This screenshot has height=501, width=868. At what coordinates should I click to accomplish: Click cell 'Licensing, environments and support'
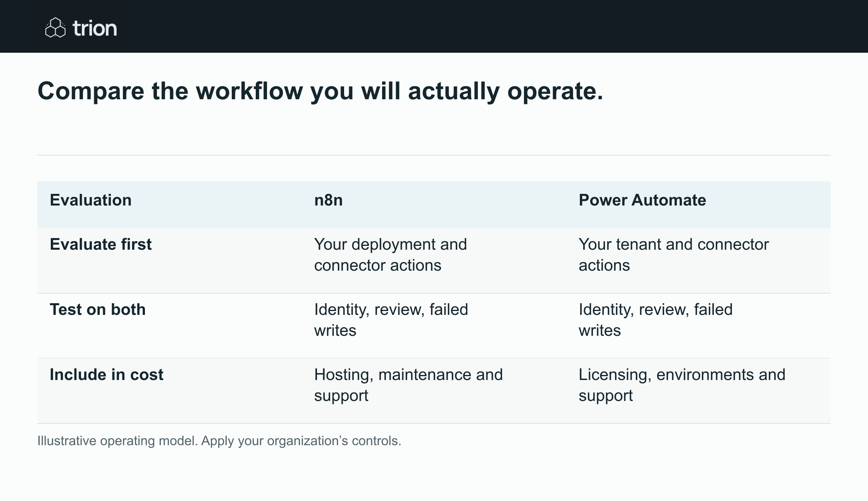(682, 385)
